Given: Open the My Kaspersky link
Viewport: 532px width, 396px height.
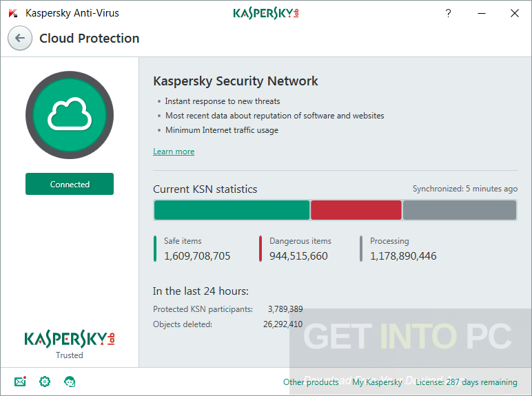Looking at the screenshot, I should 377,382.
